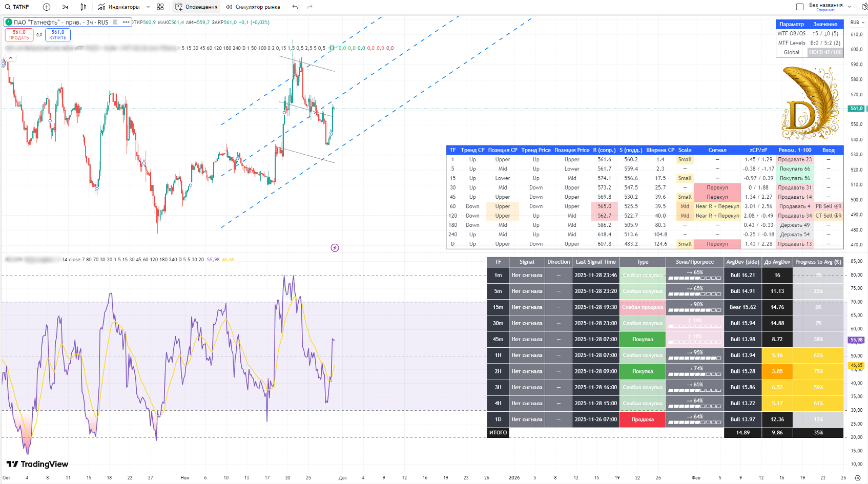Open the symbol legend three-dots menu

click(126, 22)
